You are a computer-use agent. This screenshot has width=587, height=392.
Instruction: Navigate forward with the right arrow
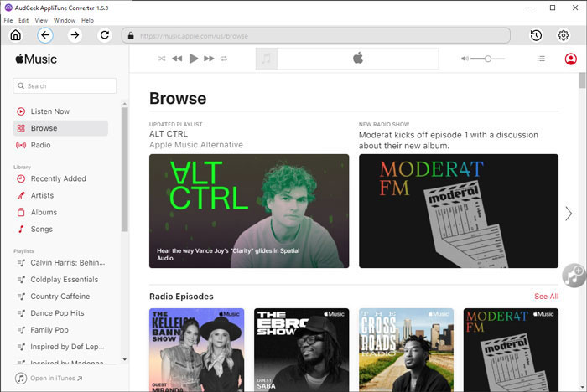[75, 35]
